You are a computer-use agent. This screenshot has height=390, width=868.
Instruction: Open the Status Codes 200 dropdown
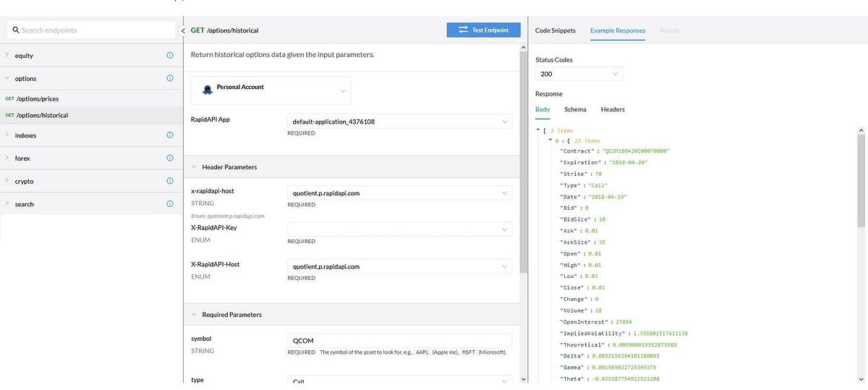[x=579, y=74]
